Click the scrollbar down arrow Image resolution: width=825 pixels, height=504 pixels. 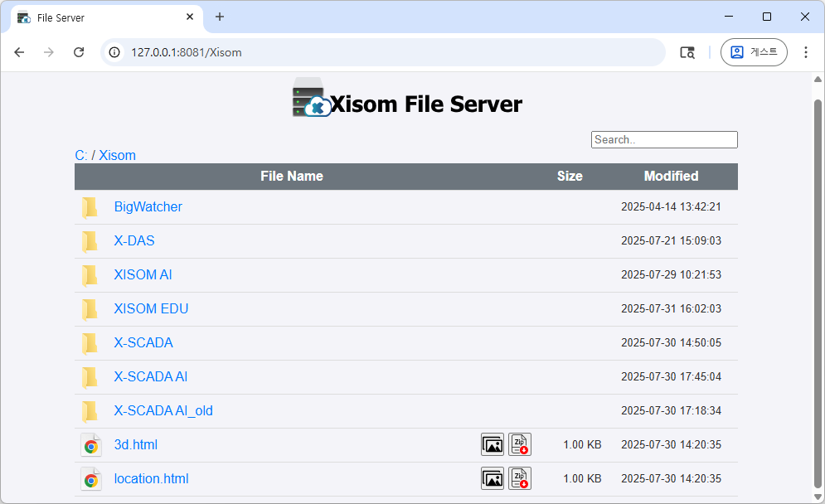click(818, 497)
